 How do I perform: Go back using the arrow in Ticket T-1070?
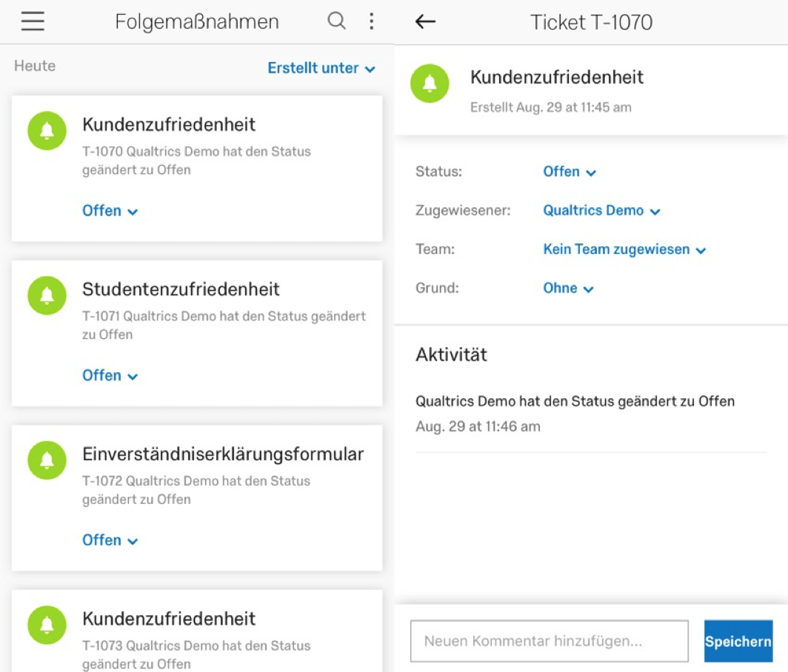point(425,21)
